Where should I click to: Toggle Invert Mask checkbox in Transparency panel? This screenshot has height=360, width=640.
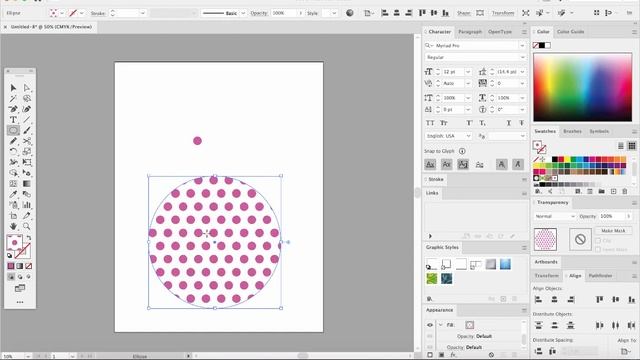point(598,249)
